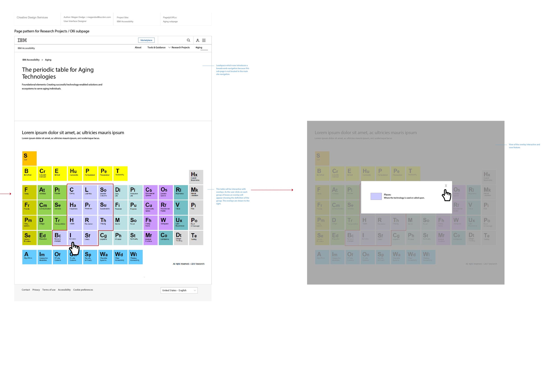Click the C Caring tile in main table
The height and width of the screenshot is (392, 557).
click(75, 193)
